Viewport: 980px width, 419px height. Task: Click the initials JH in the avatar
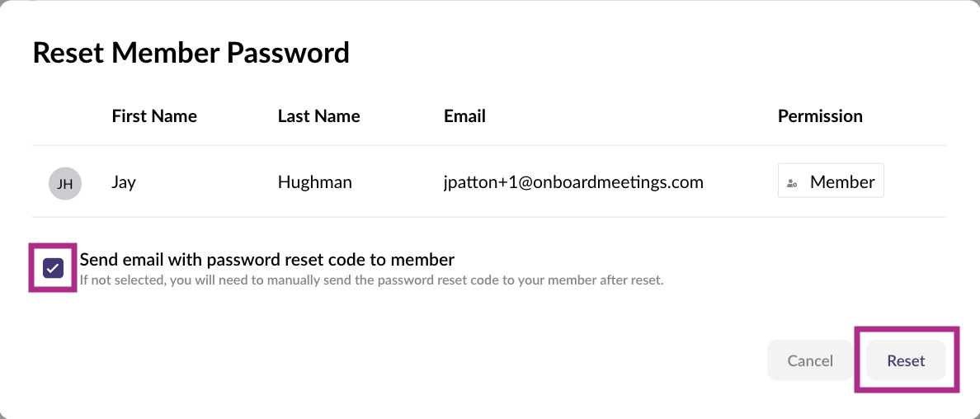(x=65, y=184)
